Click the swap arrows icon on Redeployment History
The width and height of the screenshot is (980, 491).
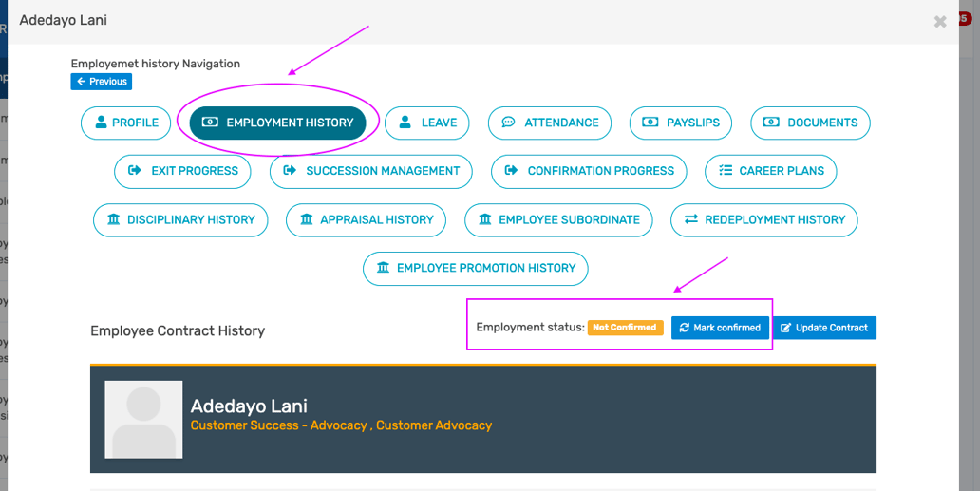click(691, 219)
